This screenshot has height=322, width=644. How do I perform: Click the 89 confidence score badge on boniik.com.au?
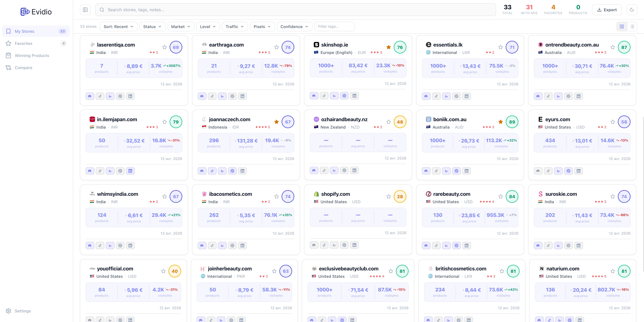point(512,122)
